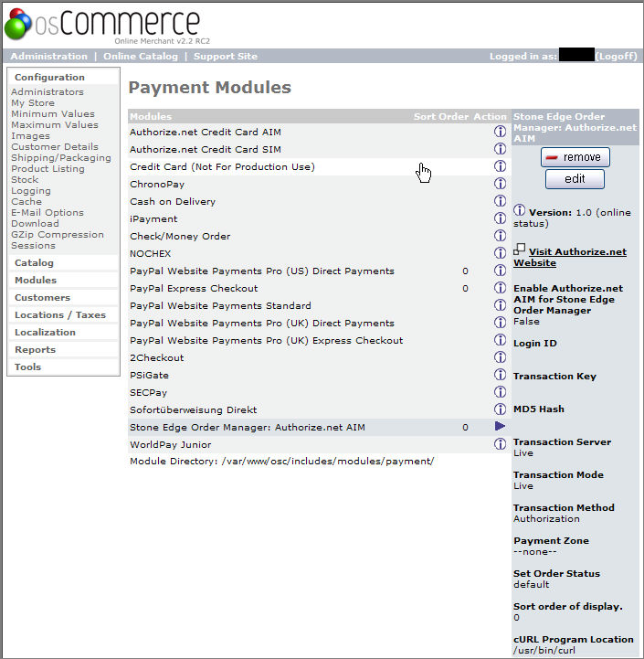Select the NOCHEX module row
The height and width of the screenshot is (659, 644).
pos(320,253)
